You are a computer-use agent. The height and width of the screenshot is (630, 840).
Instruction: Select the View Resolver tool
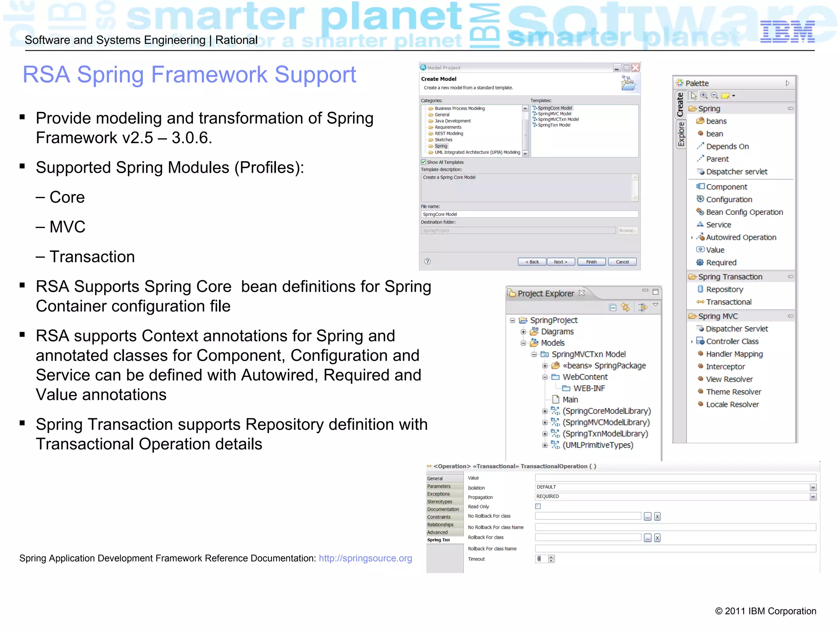tap(725, 379)
